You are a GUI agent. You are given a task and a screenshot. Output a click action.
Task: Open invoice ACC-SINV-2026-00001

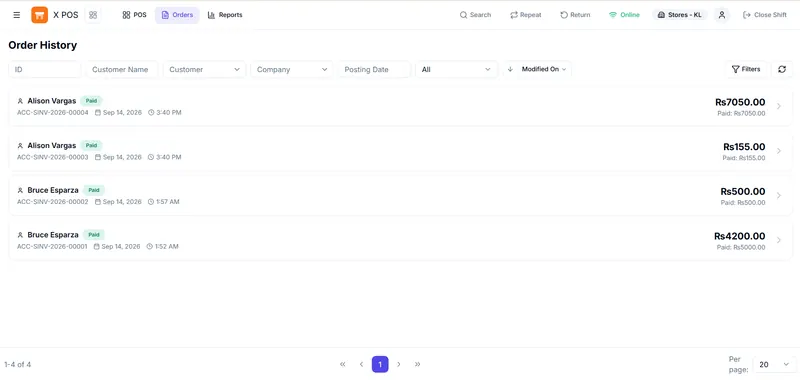point(400,240)
